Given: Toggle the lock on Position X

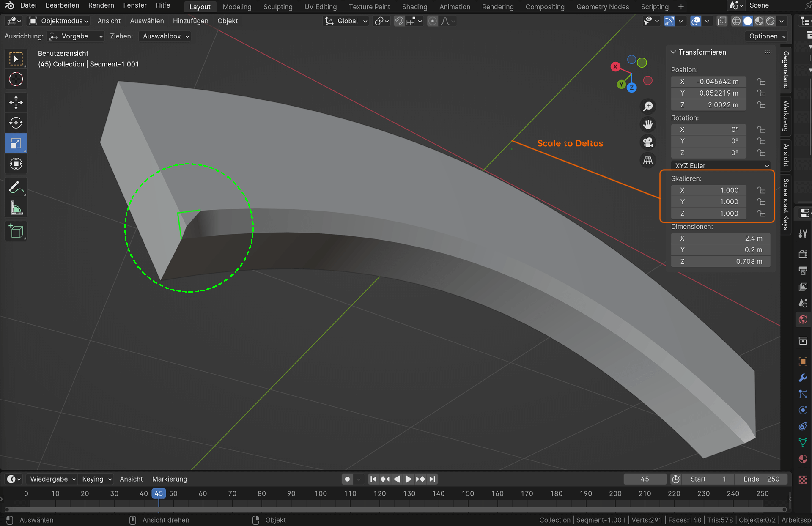Looking at the screenshot, I should tap(761, 82).
